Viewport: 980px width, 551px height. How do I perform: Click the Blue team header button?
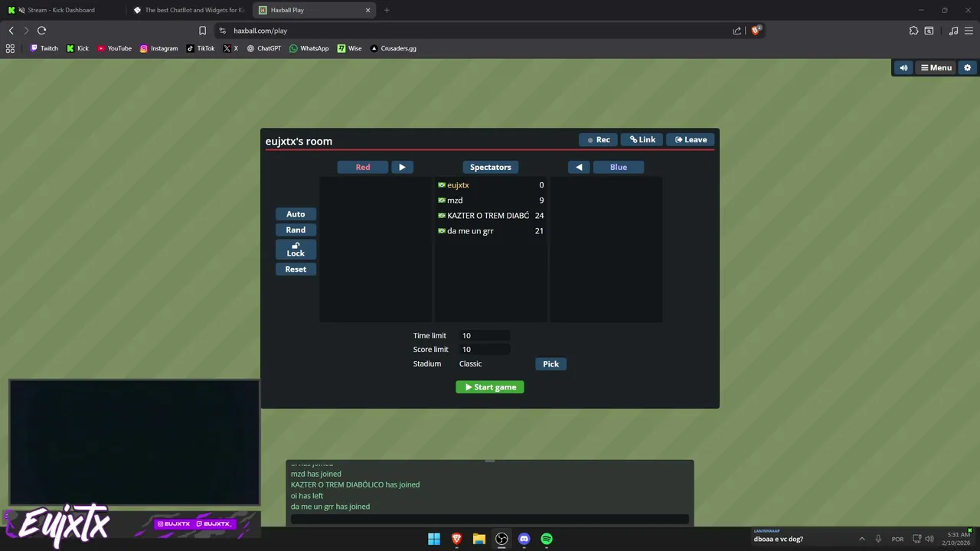tap(619, 167)
